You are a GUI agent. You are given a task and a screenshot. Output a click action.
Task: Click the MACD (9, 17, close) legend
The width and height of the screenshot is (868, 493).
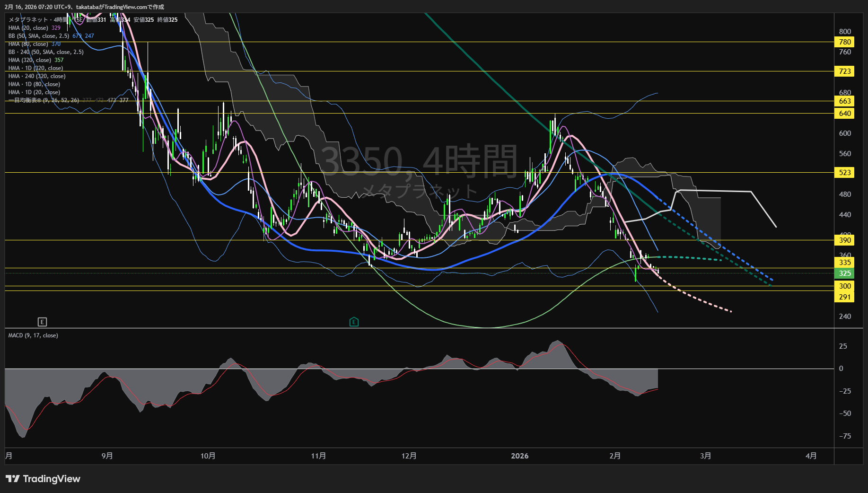(x=33, y=335)
